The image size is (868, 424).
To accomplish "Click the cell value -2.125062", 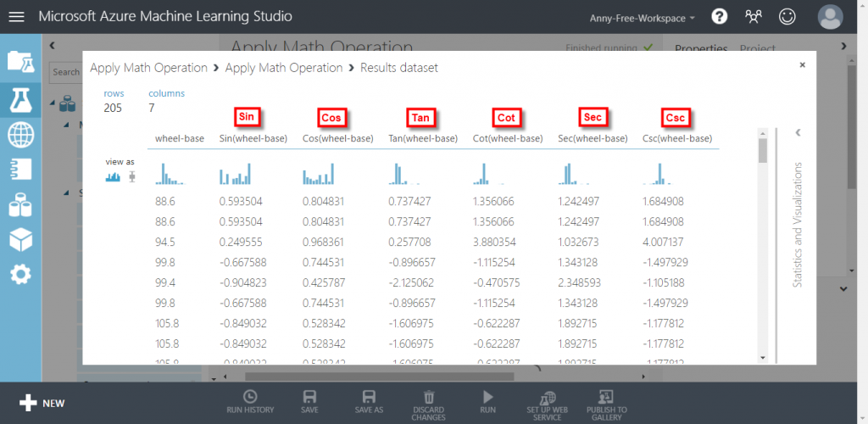I will pos(411,283).
